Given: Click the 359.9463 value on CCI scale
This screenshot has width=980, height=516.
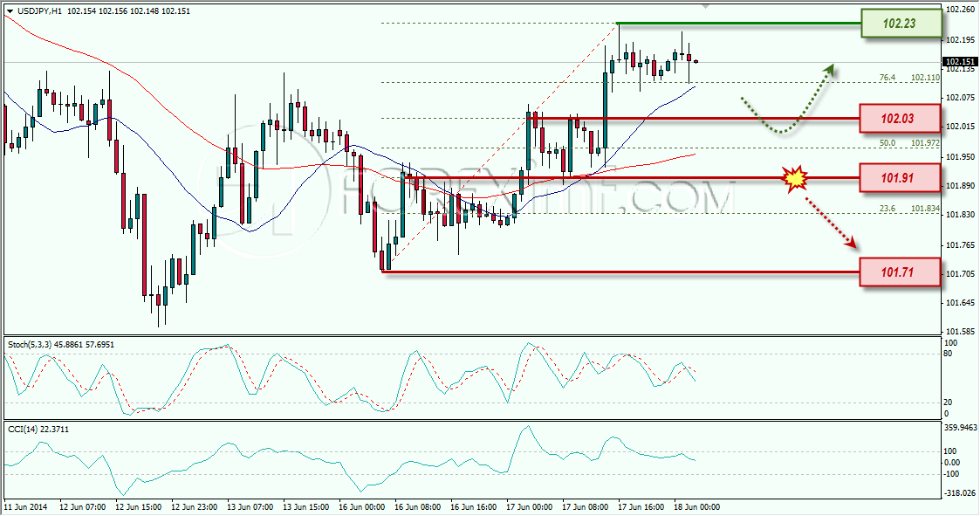Looking at the screenshot, I should 960,429.
